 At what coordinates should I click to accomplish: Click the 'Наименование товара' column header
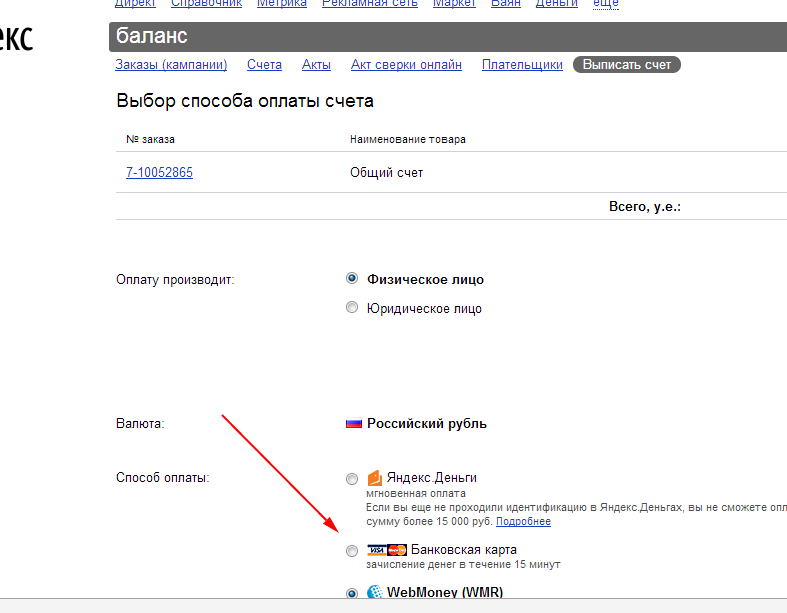pyautogui.click(x=408, y=139)
